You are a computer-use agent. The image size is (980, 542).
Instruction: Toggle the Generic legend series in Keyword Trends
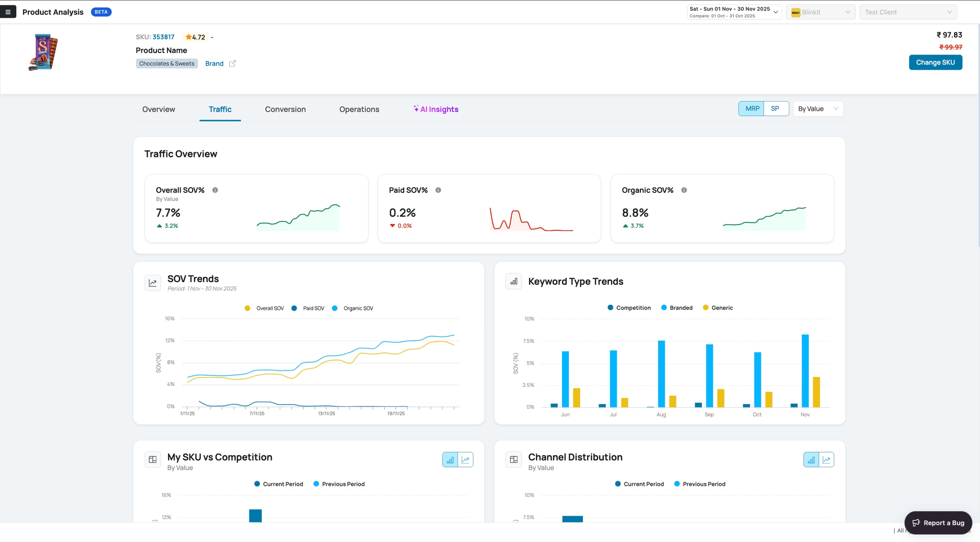tap(718, 308)
